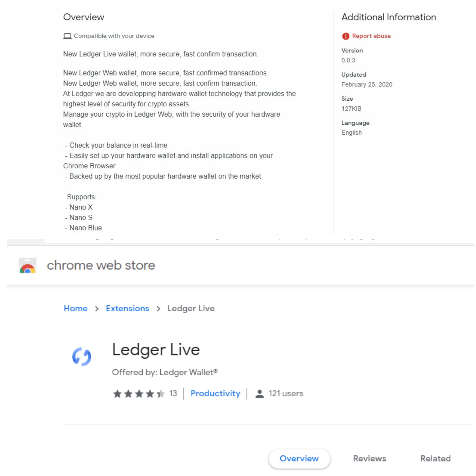Switch to the Related tab
Viewport: 476px width, 476px height.
click(436, 459)
